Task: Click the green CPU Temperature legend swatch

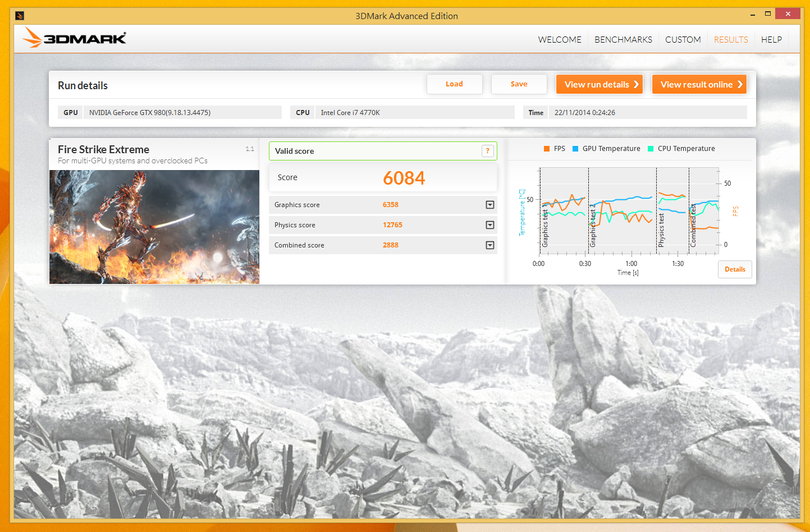Action: (x=651, y=149)
